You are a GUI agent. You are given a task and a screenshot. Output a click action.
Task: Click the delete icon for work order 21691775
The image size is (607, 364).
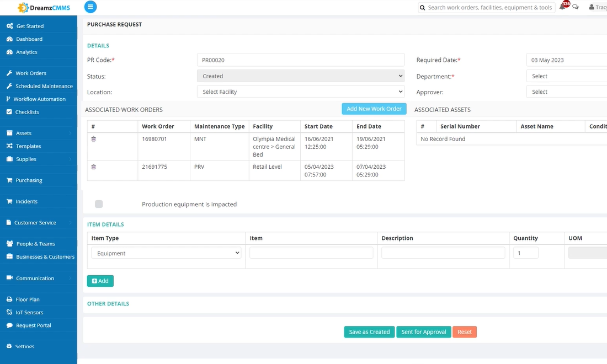[x=93, y=166]
